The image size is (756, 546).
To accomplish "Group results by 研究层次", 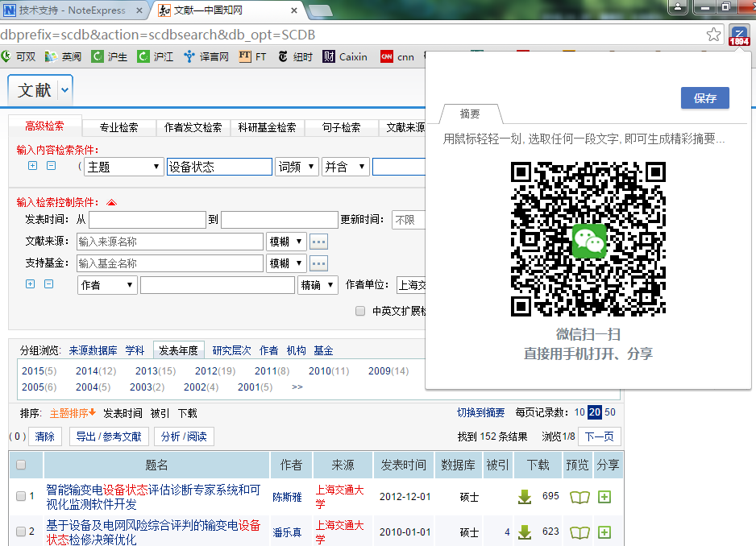I will (232, 350).
